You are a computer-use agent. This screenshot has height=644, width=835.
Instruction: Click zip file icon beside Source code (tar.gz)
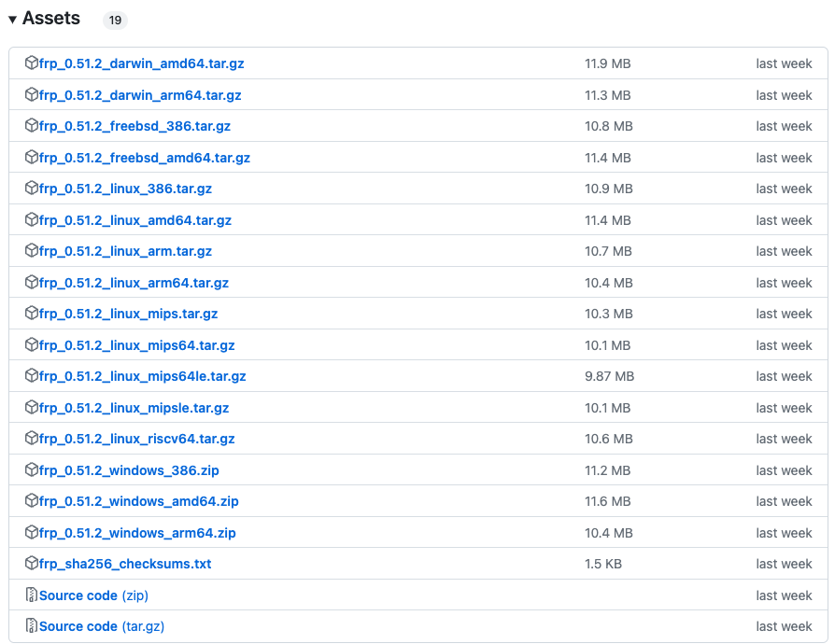pos(32,625)
